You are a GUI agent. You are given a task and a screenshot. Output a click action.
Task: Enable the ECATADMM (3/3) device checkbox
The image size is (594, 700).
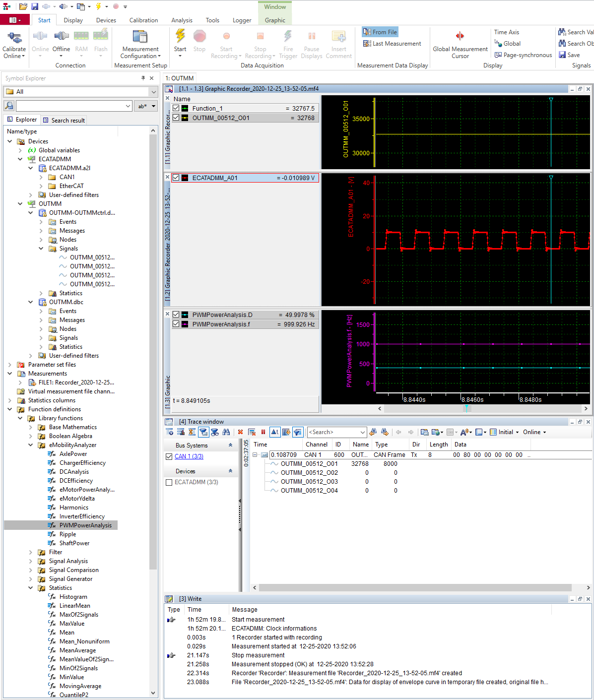click(x=169, y=482)
